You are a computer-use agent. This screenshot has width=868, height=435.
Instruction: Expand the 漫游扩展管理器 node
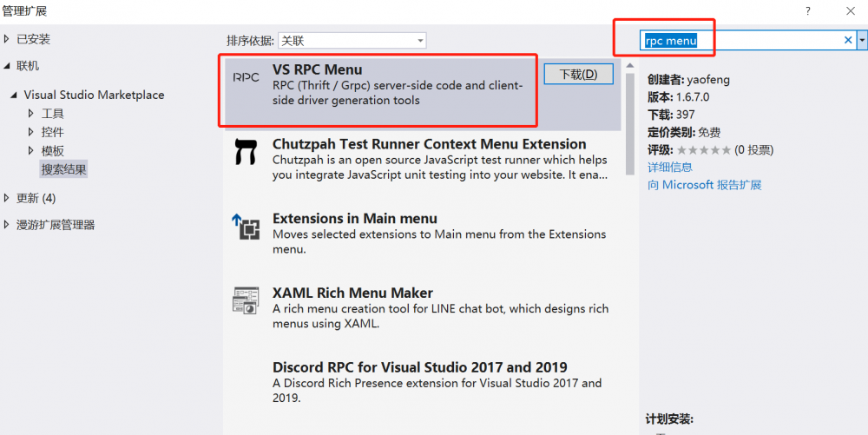pyautogui.click(x=7, y=224)
